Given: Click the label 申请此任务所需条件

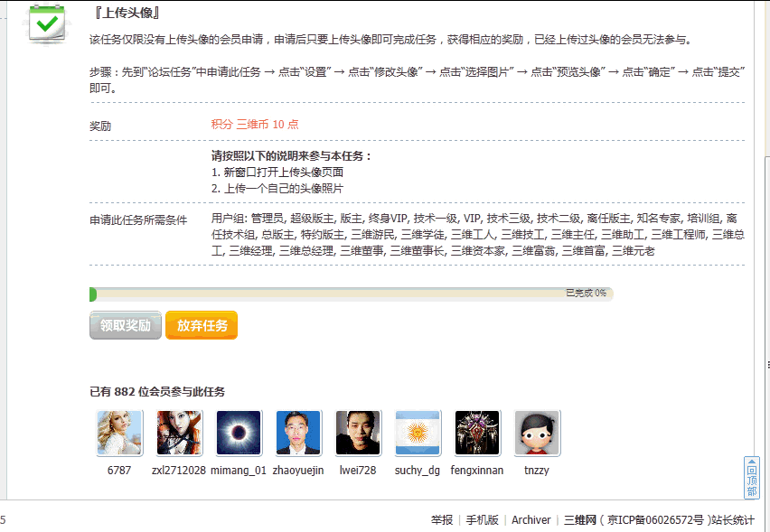Looking at the screenshot, I should [x=138, y=219].
